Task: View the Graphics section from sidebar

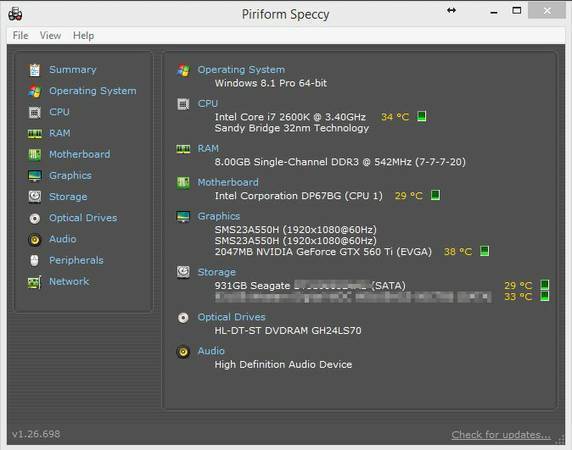Action: tap(70, 176)
